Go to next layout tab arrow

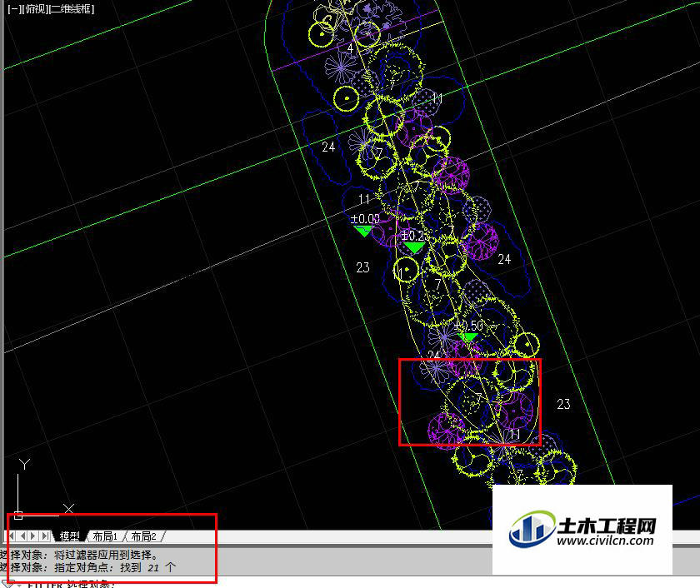[33, 536]
